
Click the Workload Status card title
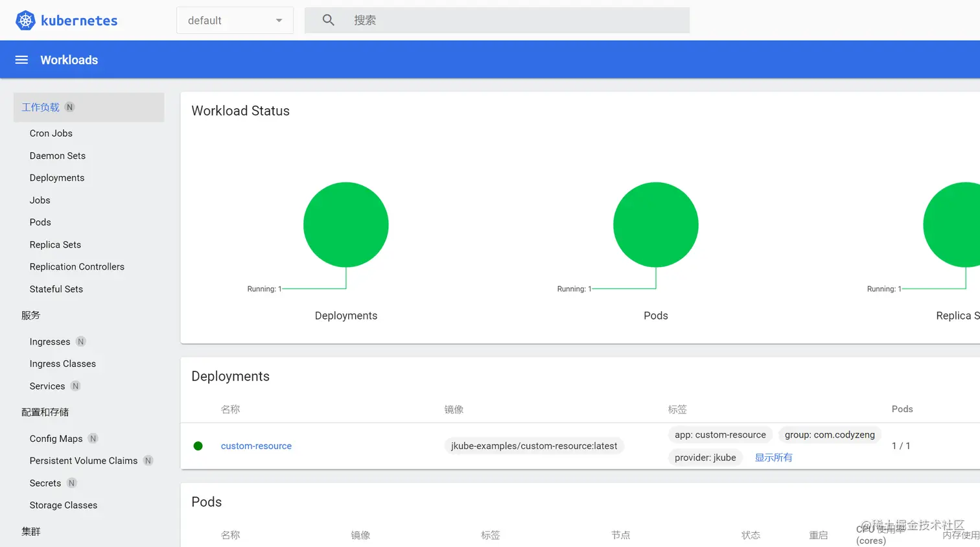240,111
